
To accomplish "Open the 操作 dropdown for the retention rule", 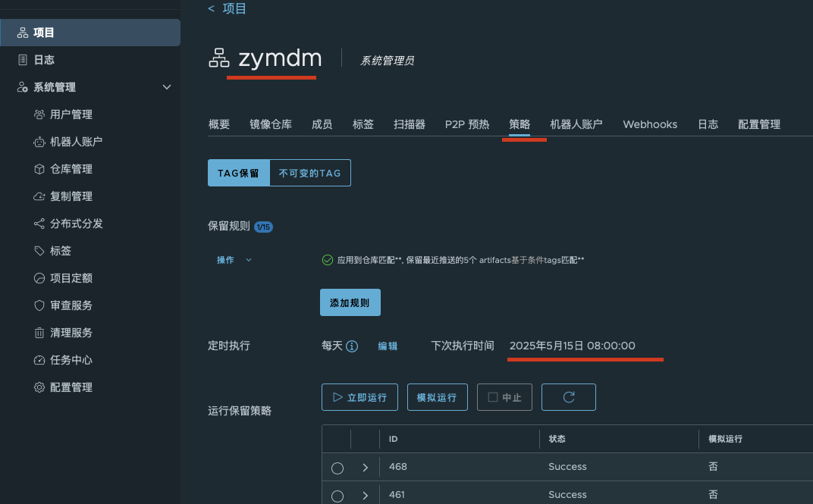I will click(x=234, y=260).
